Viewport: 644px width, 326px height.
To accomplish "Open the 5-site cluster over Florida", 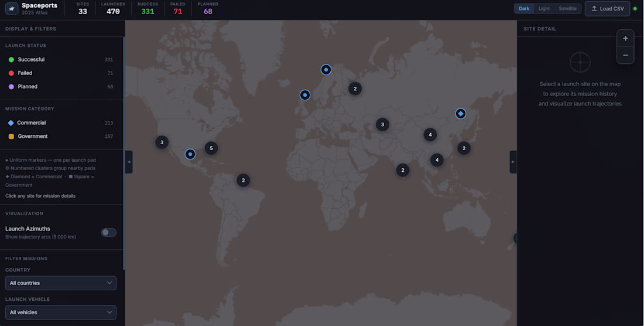I will click(211, 148).
